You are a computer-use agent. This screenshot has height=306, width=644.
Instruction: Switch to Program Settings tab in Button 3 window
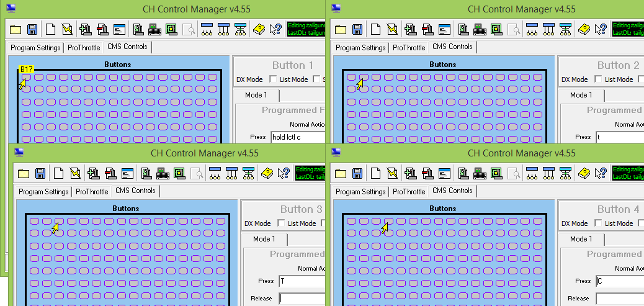coord(43,192)
